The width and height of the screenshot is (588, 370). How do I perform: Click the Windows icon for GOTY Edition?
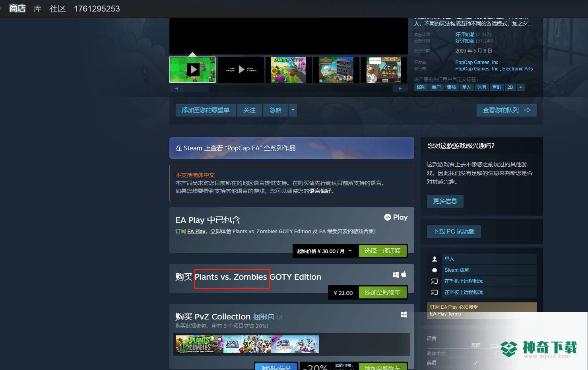click(x=396, y=275)
